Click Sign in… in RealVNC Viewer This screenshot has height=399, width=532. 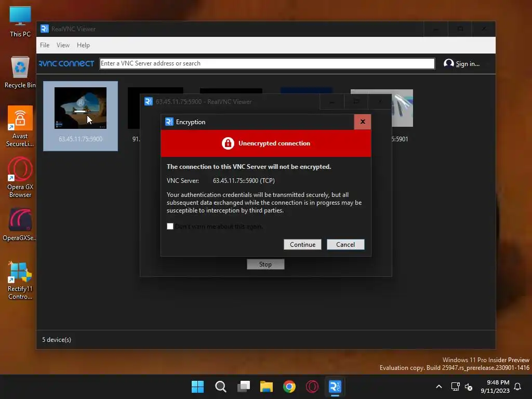[468, 64]
